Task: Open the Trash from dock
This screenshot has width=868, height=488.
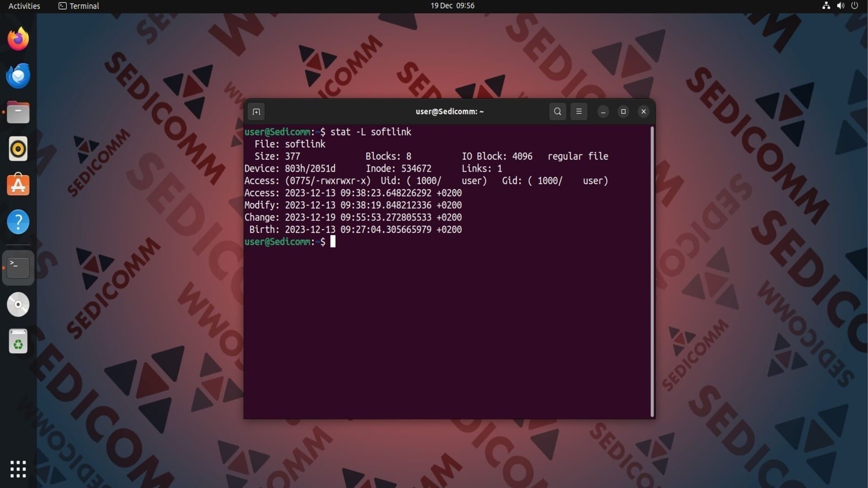Action: pos(18,342)
